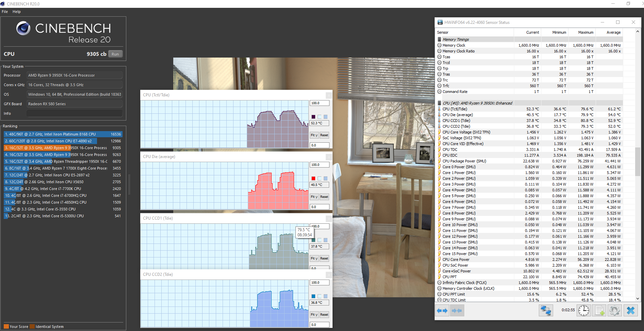
Task: Click the blue X to close sensors
Action: pyautogui.click(x=630, y=311)
